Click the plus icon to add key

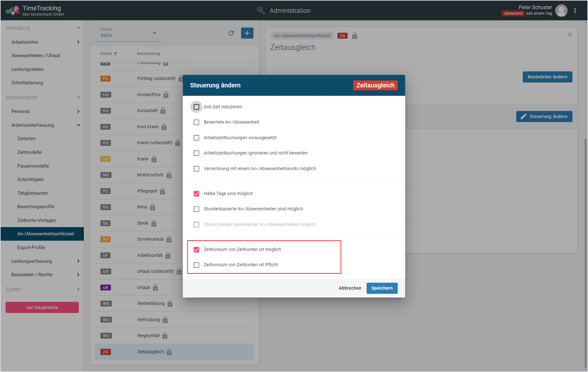point(247,33)
